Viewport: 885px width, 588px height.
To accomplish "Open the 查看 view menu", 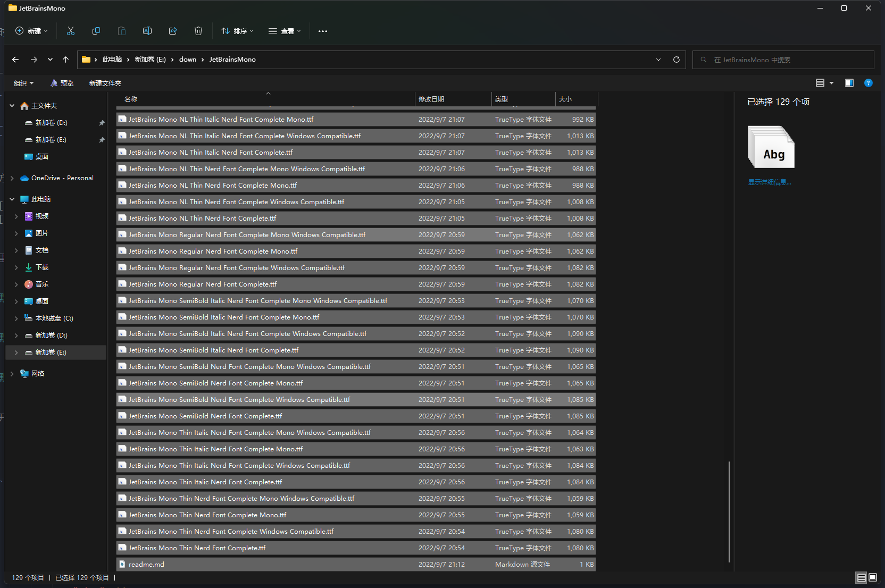I will [x=285, y=31].
